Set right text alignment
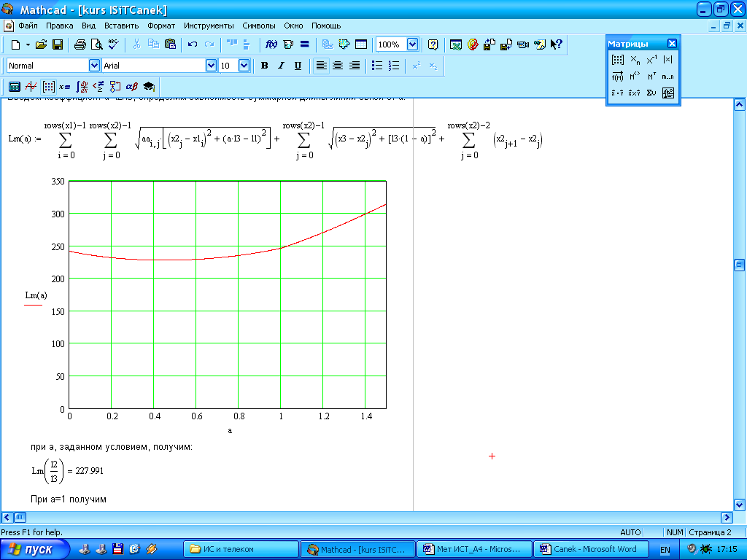This screenshot has width=747, height=560. tap(355, 66)
